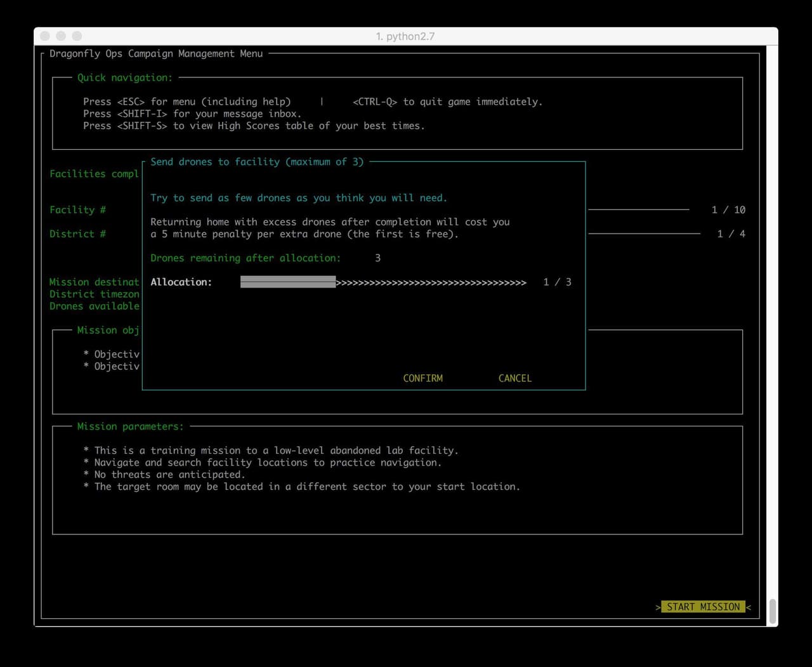Click the 'Press <ESC> for menu (including help)' text
This screenshot has height=667, width=812.
pyautogui.click(x=187, y=102)
